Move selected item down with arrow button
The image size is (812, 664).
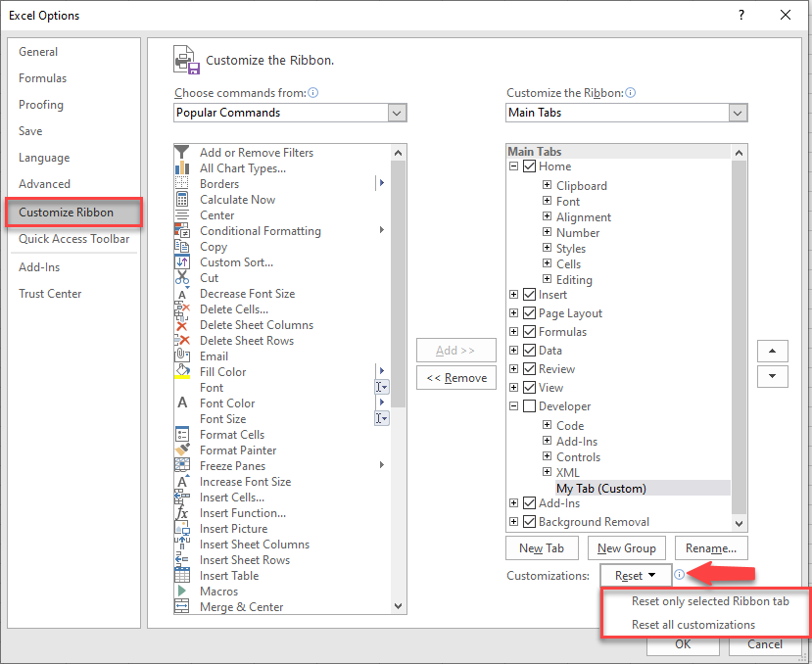click(x=772, y=376)
